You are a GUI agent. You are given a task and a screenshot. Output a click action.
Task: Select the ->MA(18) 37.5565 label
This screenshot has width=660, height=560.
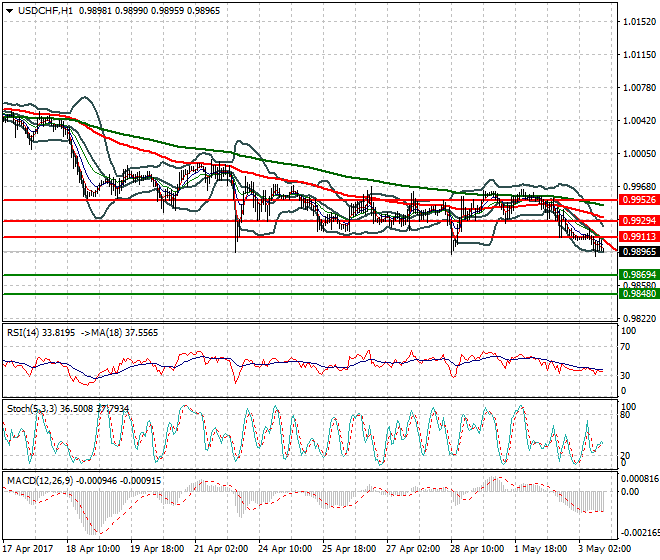(119, 333)
